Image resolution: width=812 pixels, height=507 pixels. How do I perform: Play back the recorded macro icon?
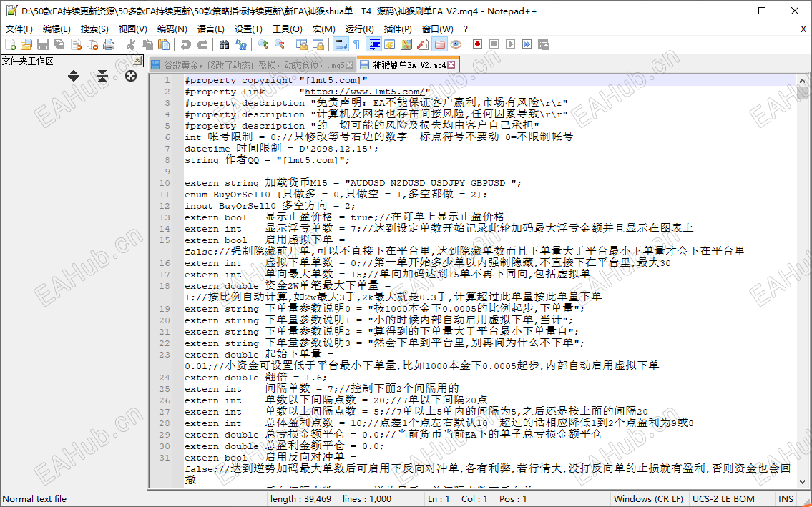click(511, 44)
